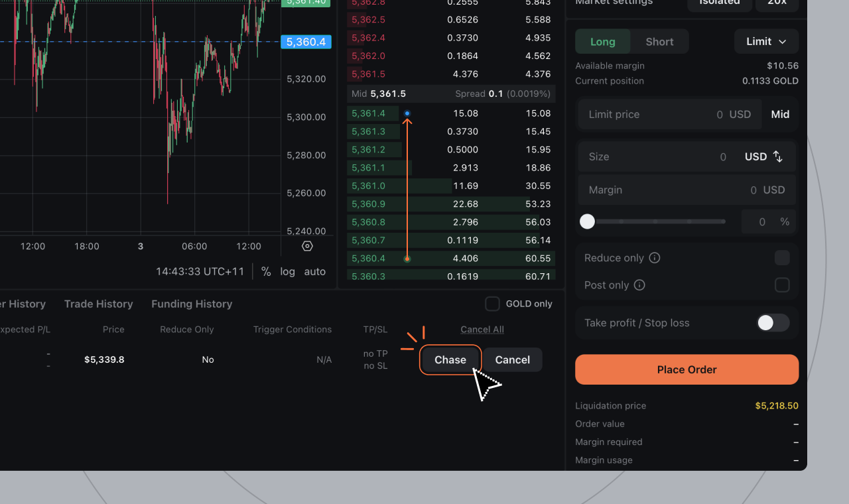Click the Post only info icon

pyautogui.click(x=639, y=285)
